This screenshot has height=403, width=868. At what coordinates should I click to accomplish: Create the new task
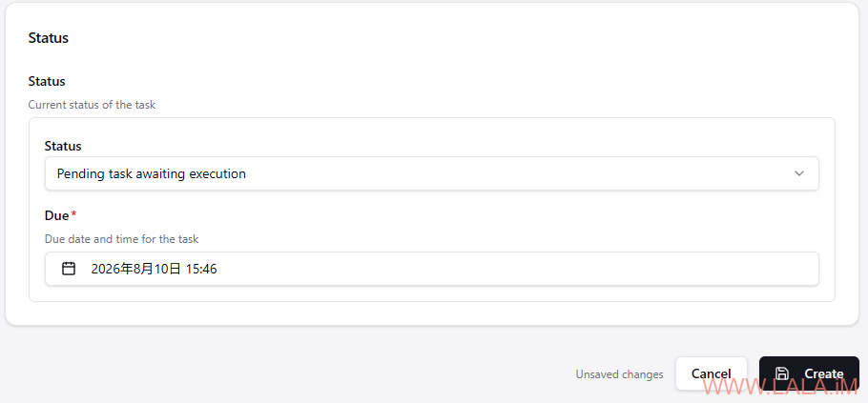coord(809,373)
